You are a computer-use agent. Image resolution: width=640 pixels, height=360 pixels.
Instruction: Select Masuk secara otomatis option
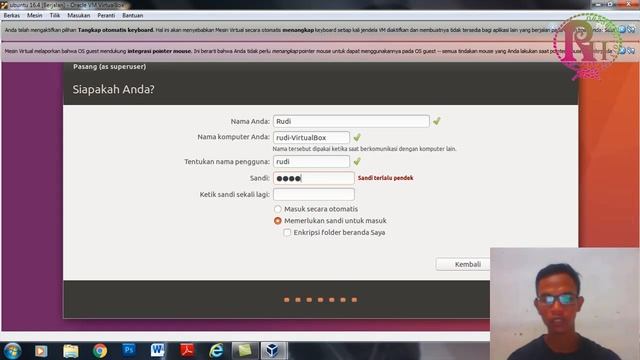[x=278, y=209]
